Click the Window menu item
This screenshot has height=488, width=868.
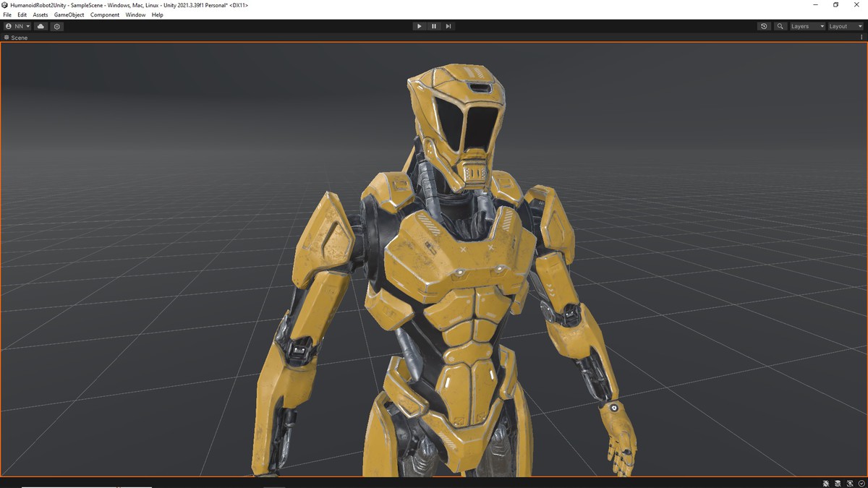coord(135,14)
